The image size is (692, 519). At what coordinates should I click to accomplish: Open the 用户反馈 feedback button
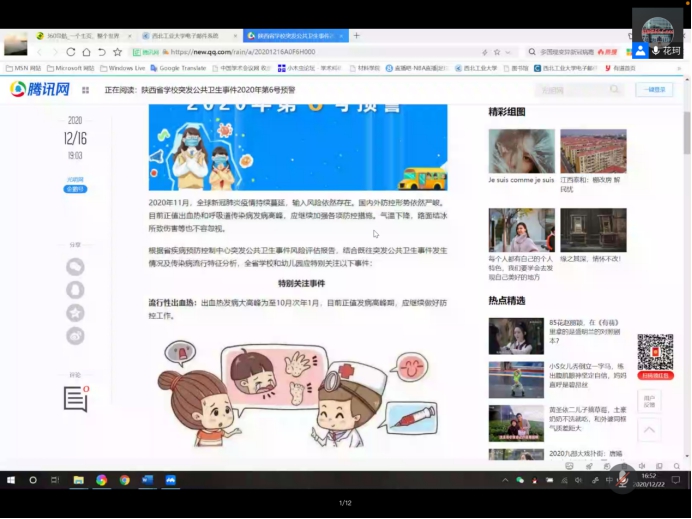click(650, 402)
